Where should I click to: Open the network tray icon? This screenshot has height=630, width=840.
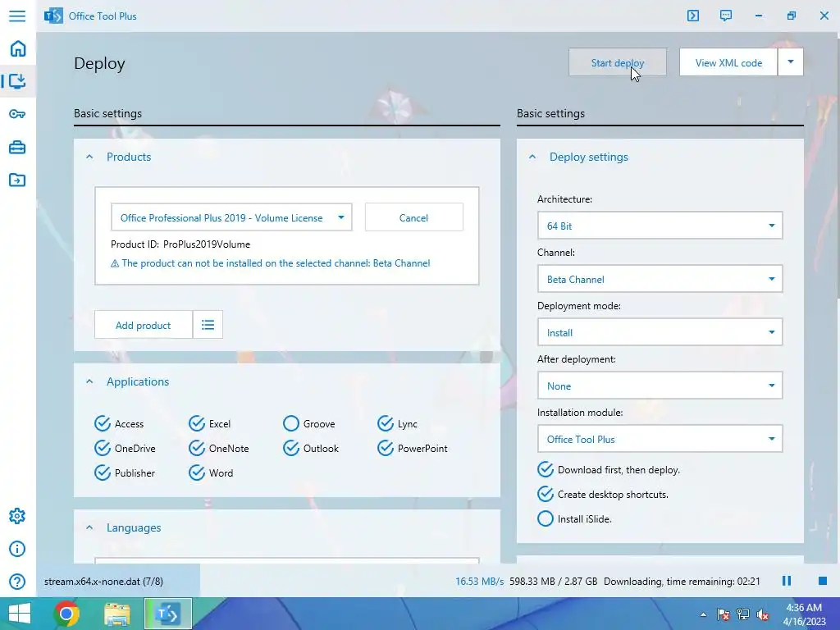click(x=743, y=614)
